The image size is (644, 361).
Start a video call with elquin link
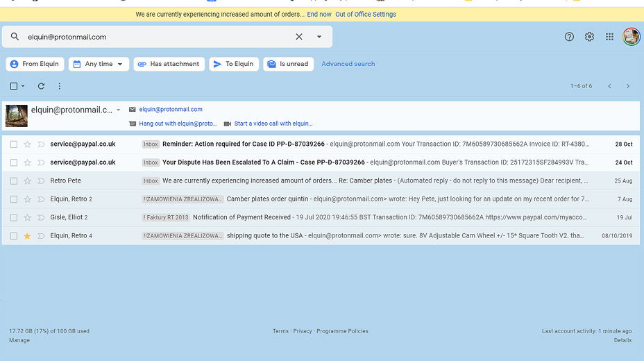(x=273, y=124)
